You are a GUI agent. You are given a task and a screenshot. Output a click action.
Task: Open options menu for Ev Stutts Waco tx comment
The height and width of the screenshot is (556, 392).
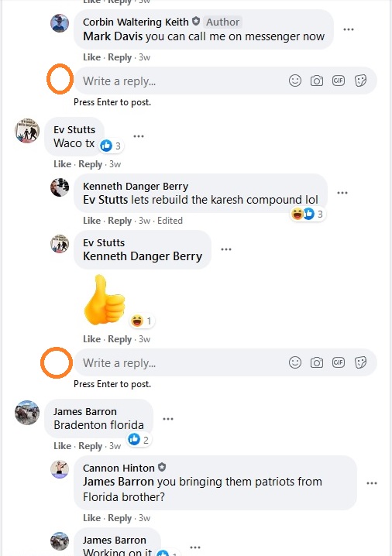pyautogui.click(x=139, y=136)
